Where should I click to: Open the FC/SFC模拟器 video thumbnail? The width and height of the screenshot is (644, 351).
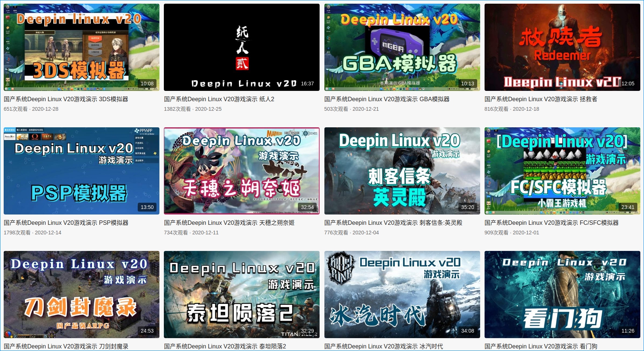pyautogui.click(x=562, y=171)
